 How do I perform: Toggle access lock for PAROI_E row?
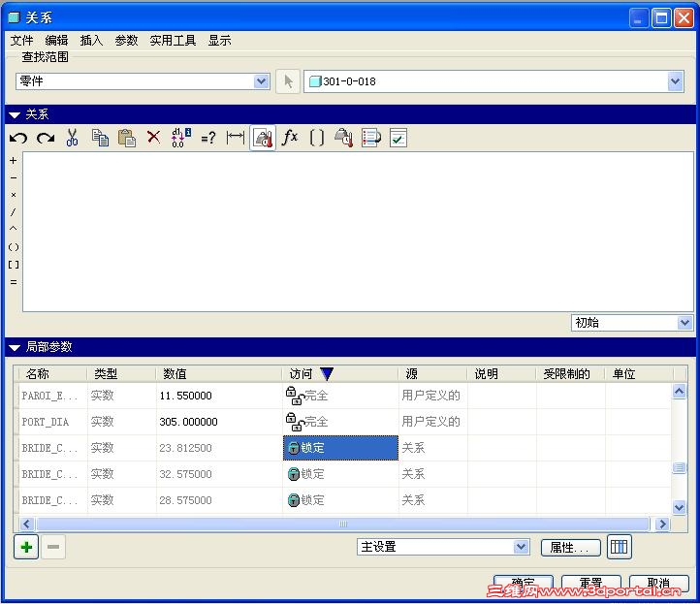click(x=296, y=396)
